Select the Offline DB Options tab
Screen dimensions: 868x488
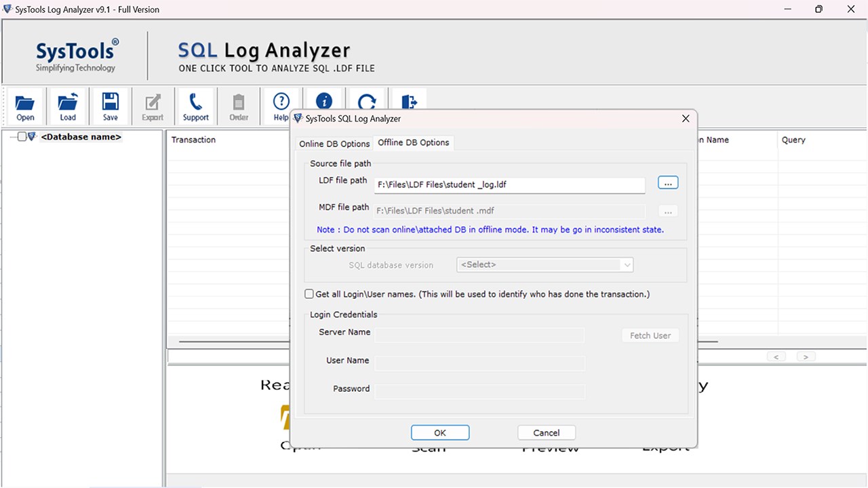point(414,142)
